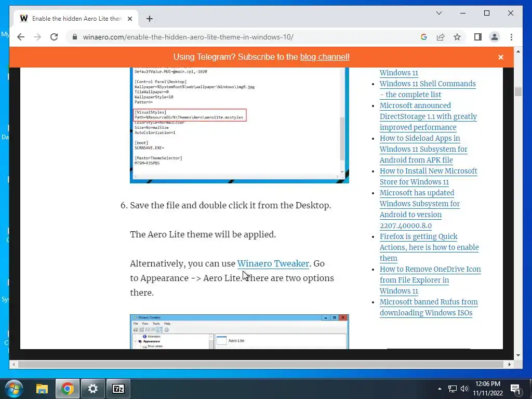The height and width of the screenshot is (399, 532).
Task: Click step 6 'Save the file' text
Action: point(230,205)
